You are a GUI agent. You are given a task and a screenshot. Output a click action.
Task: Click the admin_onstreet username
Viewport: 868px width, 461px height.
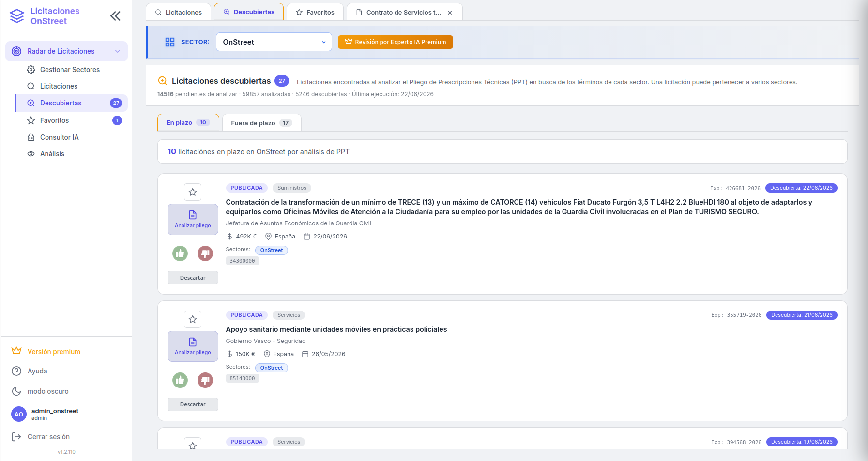pyautogui.click(x=55, y=411)
